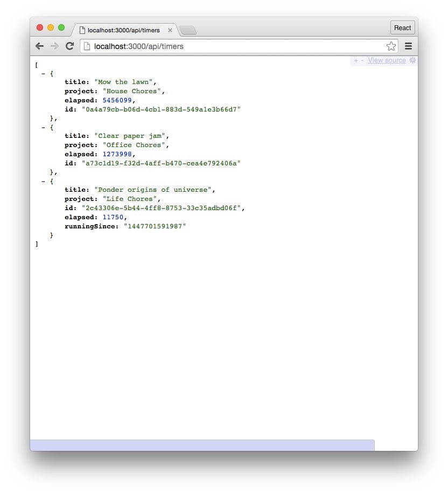448x494 pixels.
Task: Click the "Life Chores" project value
Action: (130, 199)
